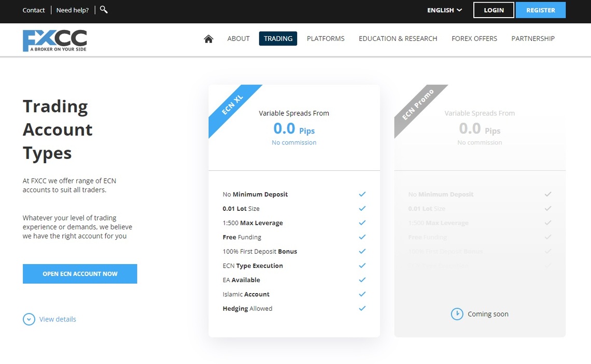
Task: Click the FXCC logo
Action: click(54, 41)
